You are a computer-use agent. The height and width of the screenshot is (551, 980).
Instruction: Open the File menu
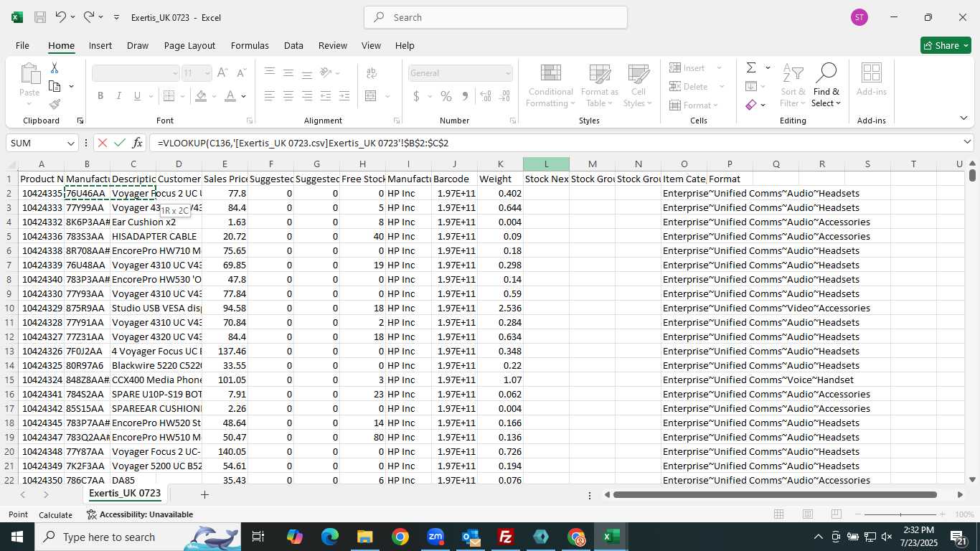point(22,45)
